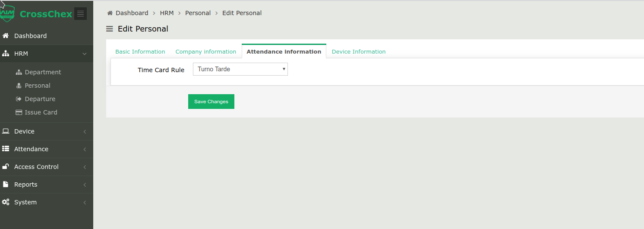This screenshot has width=644, height=229.
Task: Click the Save Changes button
Action: 211,102
